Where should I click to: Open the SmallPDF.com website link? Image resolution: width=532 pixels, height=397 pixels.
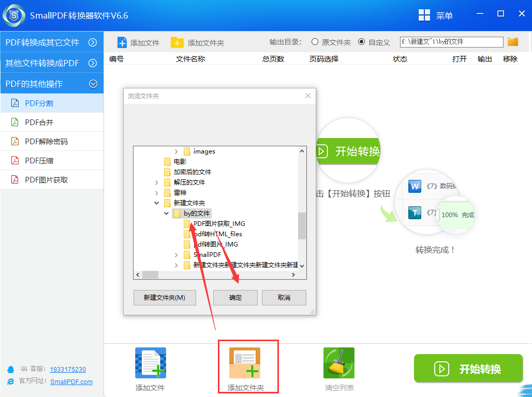click(71, 381)
